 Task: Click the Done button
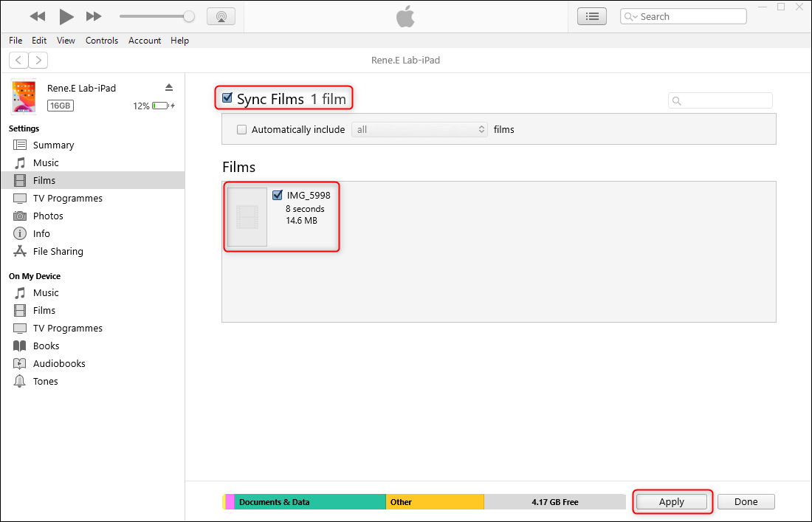tap(746, 502)
